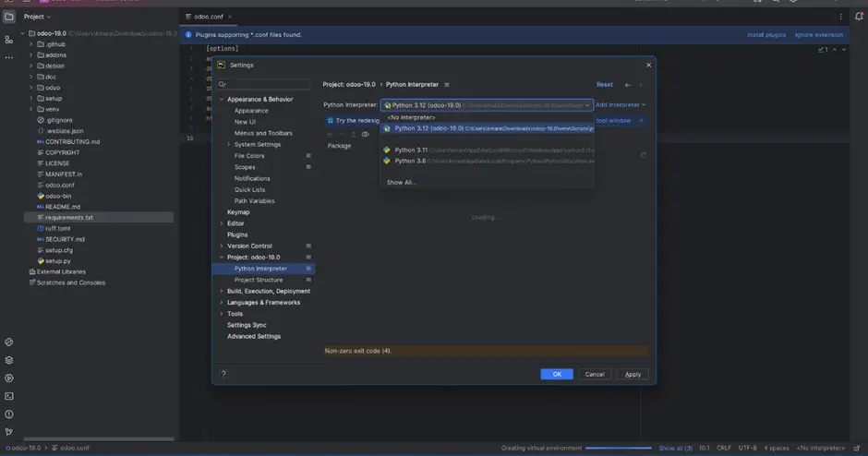Click the Ignore extension link
Screen dimensions: 868x456
[819, 35]
